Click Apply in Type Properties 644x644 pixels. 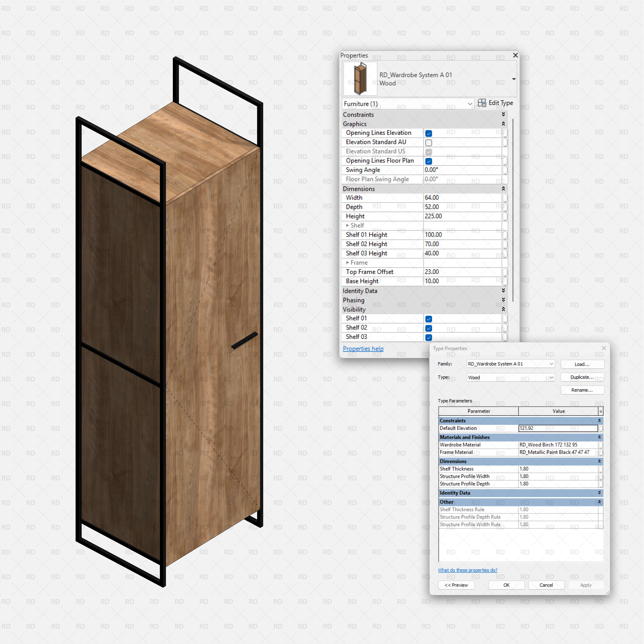pos(586,585)
